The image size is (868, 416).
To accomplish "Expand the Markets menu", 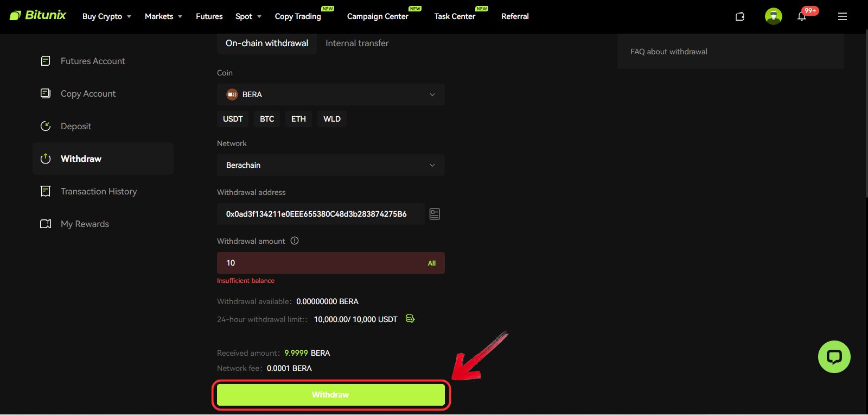I will point(163,16).
